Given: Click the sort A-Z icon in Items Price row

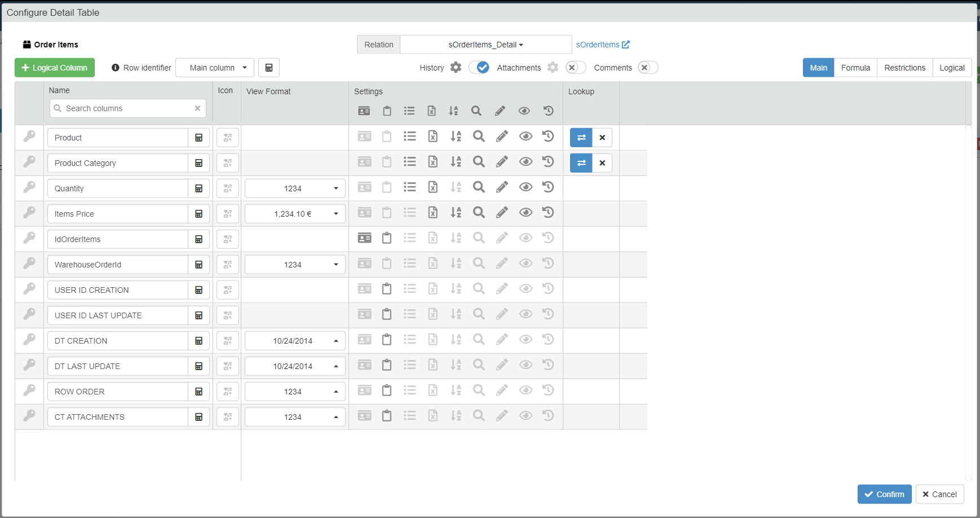Looking at the screenshot, I should coord(456,213).
